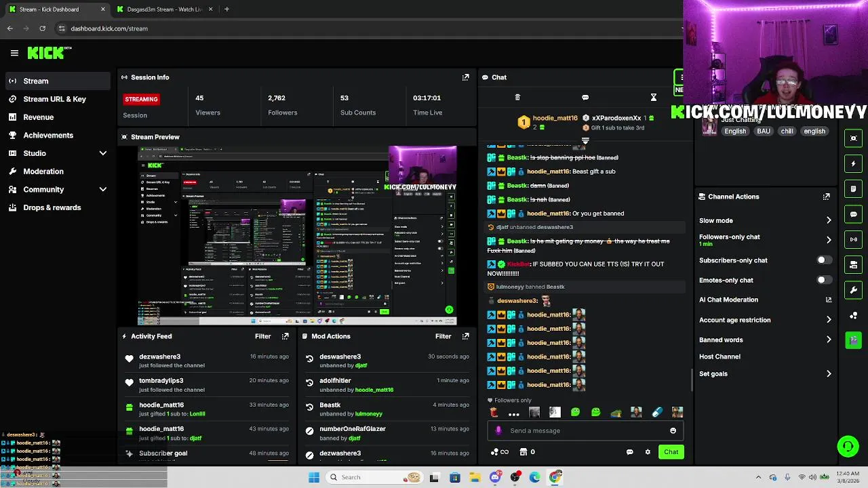Open Account age restriction options arrow
The height and width of the screenshot is (488, 868).
(x=829, y=320)
